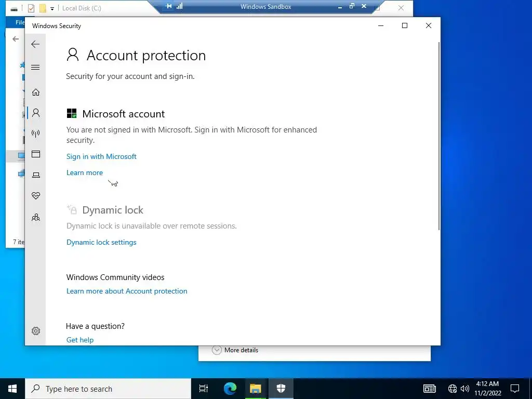This screenshot has width=532, height=399.
Task: Open Dynamic lock settings link
Action: pyautogui.click(x=101, y=242)
